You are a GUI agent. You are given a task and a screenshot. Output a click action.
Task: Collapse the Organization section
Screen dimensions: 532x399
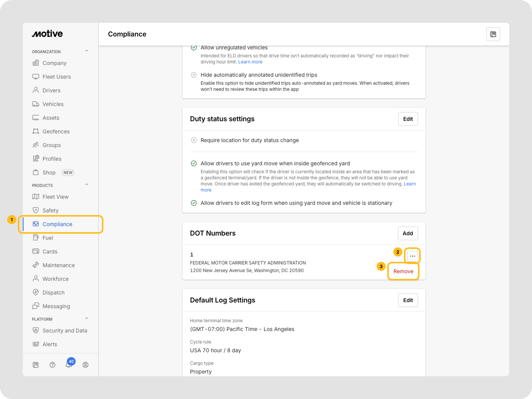click(x=87, y=51)
